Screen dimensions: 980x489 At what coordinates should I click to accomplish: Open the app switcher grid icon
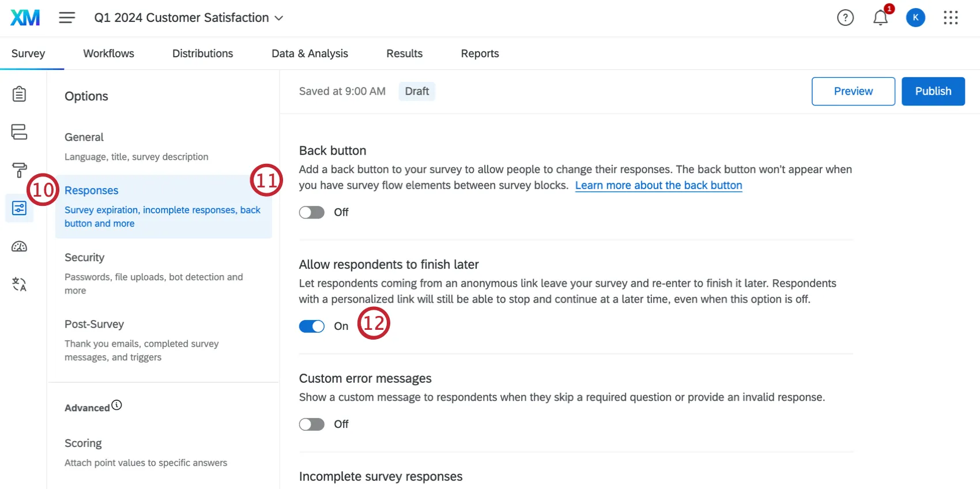click(x=951, y=18)
